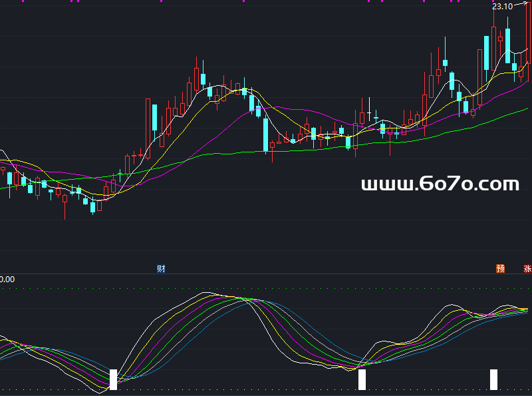Select the leftmost white signal bar in indicator

(113, 379)
